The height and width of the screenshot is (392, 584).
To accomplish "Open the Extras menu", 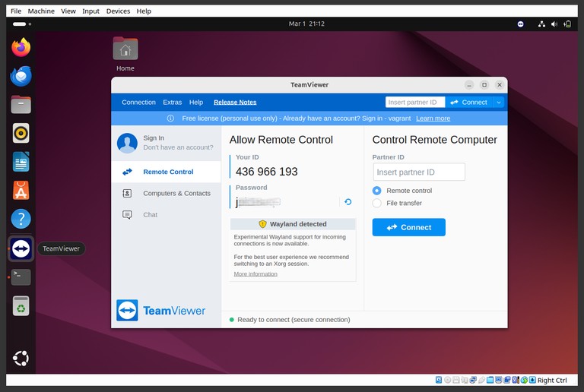I will tap(173, 103).
